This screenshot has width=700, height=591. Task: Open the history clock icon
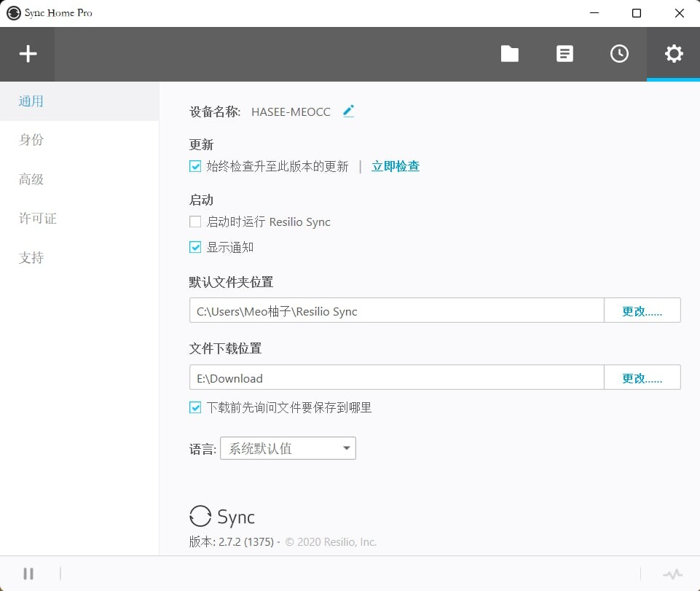pyautogui.click(x=619, y=54)
